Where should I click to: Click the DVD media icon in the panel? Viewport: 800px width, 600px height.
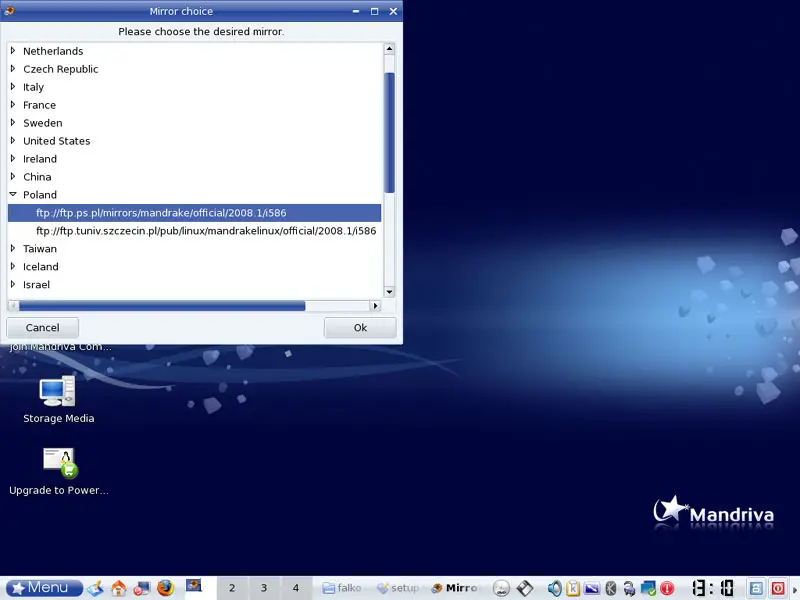pos(501,588)
